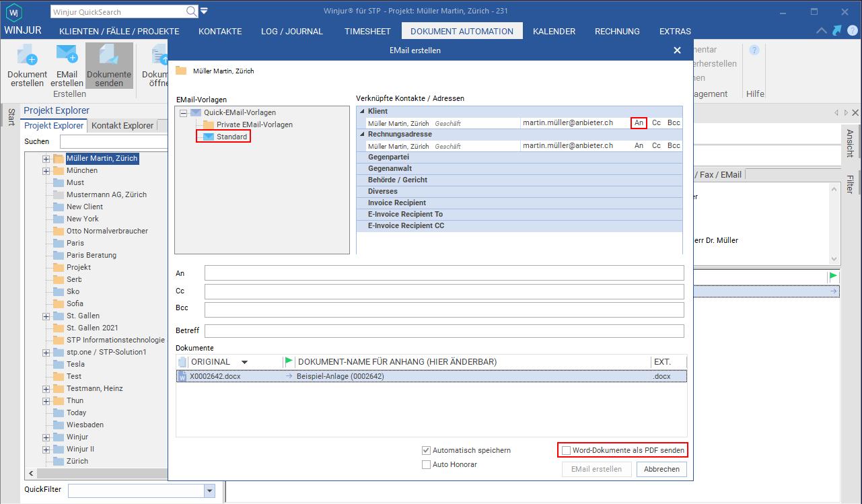
Task: Close the EMail erstellen dialog
Action: 677,50
